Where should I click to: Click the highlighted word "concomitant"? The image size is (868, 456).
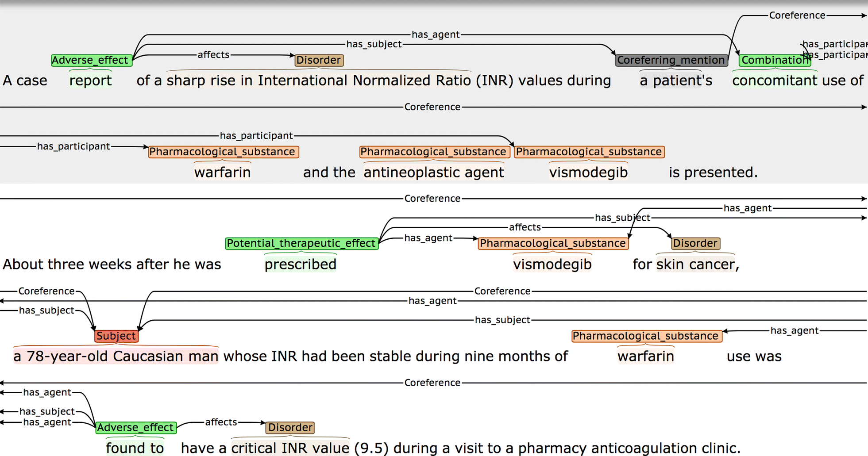775,80
